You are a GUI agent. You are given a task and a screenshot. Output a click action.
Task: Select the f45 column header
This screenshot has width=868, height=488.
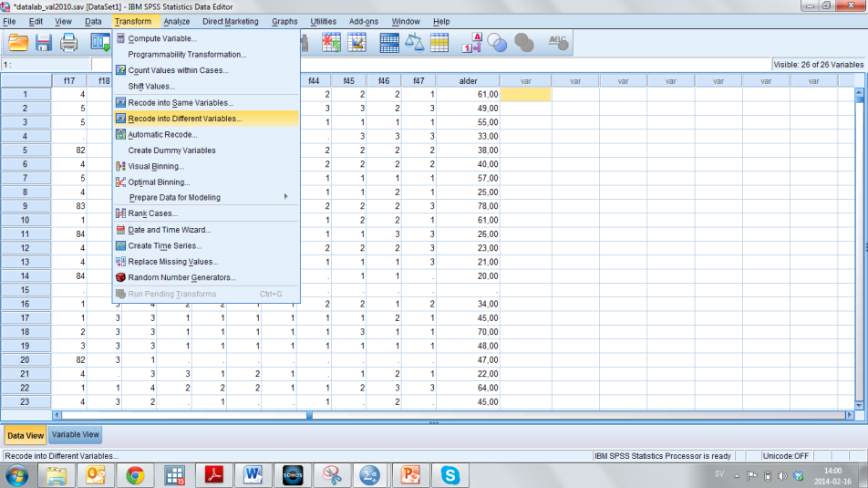348,81
